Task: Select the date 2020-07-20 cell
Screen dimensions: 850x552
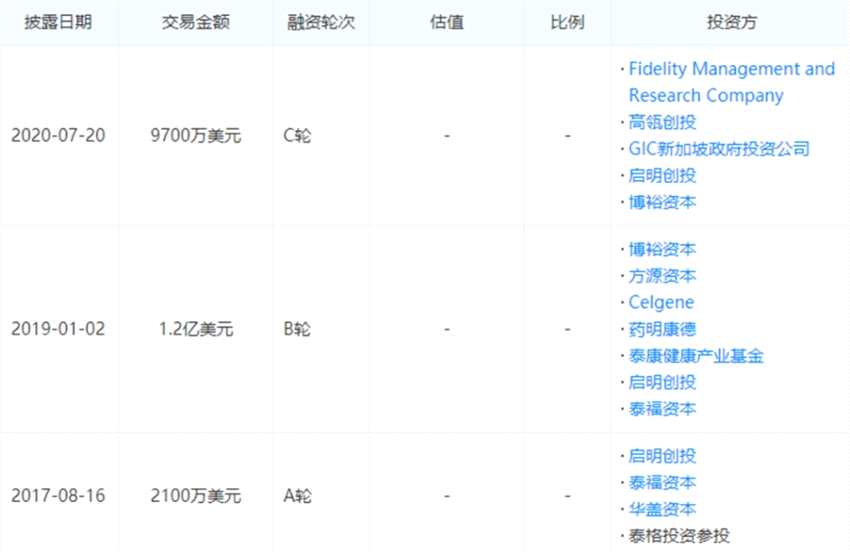Action: click(x=58, y=135)
